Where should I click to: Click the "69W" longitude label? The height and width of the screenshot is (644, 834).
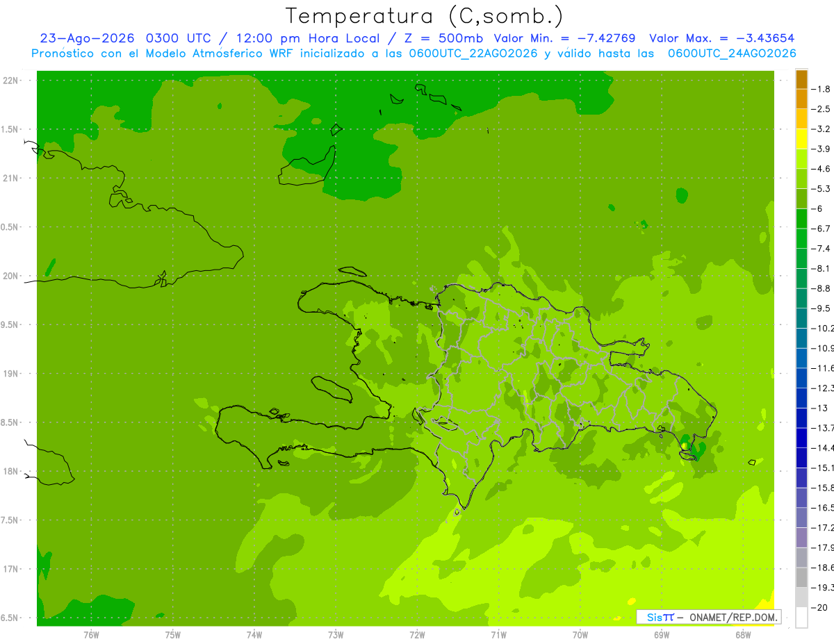[x=662, y=634]
